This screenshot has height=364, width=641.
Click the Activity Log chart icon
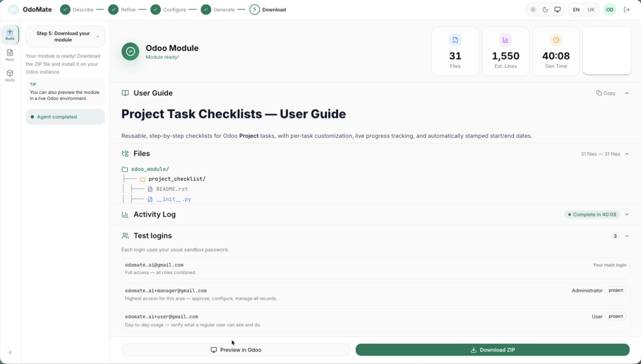pyautogui.click(x=125, y=214)
